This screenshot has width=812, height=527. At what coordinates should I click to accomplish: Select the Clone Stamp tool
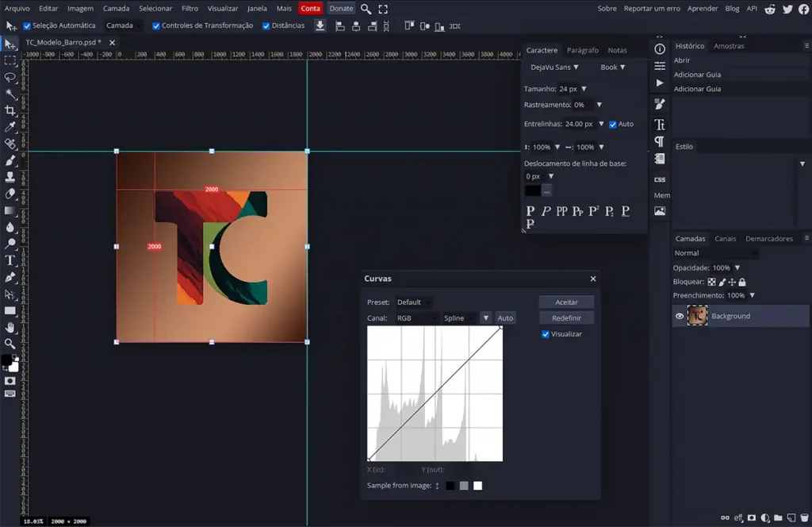10,177
